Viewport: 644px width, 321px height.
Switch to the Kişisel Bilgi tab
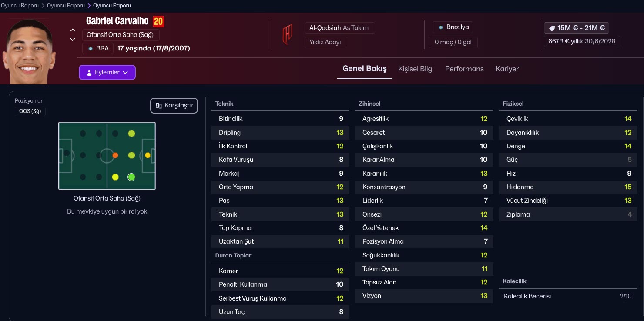[416, 69]
